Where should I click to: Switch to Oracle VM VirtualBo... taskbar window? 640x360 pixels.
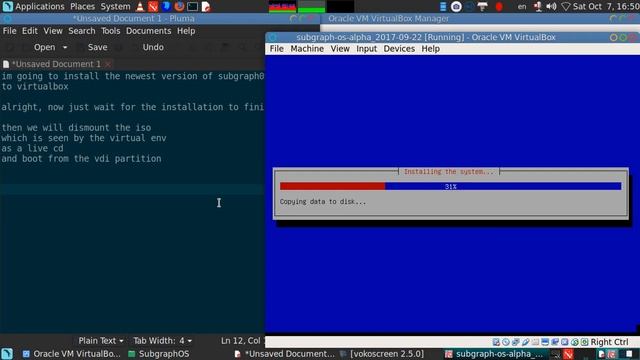(71, 354)
